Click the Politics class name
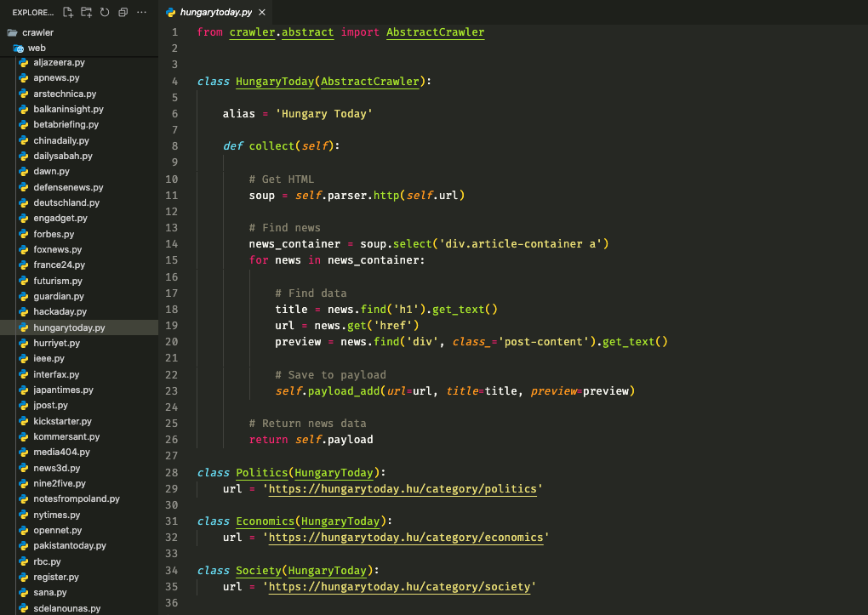The width and height of the screenshot is (868, 615). 262,473
